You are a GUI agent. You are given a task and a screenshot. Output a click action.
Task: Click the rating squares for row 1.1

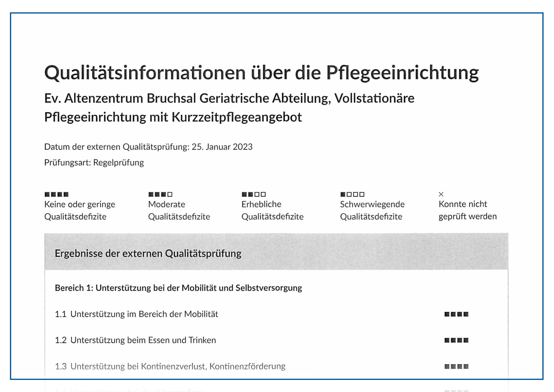click(x=457, y=314)
